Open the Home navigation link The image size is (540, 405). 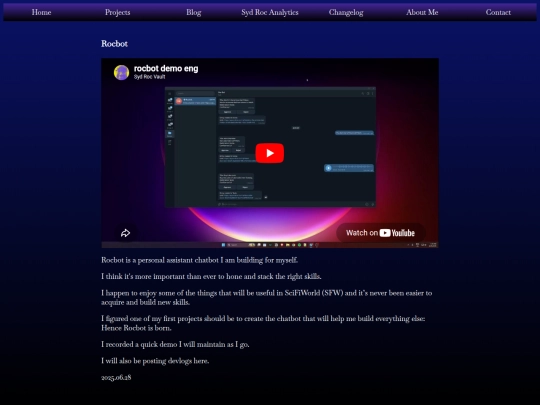pos(41,12)
